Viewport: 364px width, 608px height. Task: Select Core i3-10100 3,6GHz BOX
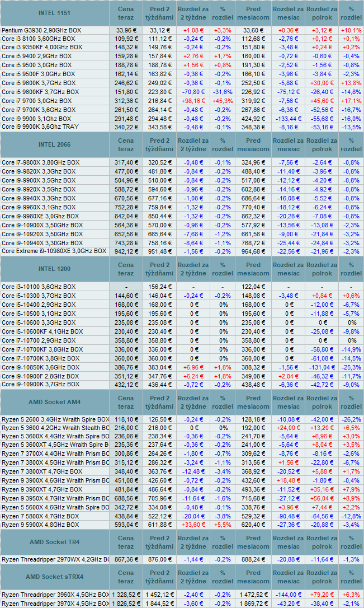click(39, 287)
